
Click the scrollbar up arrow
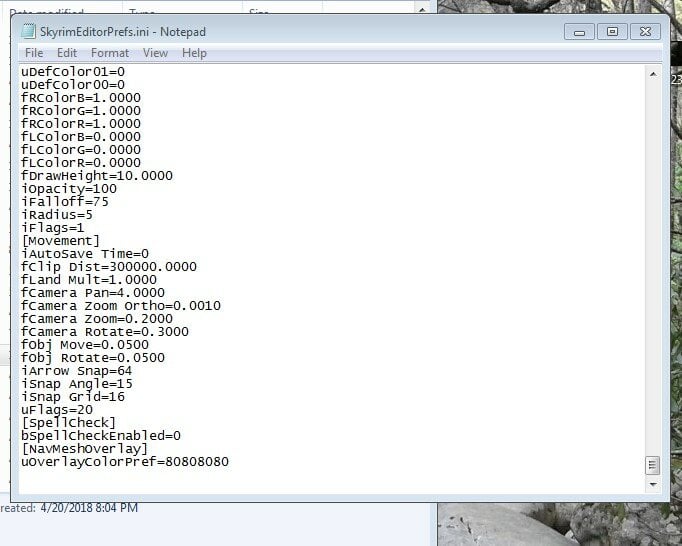click(653, 74)
